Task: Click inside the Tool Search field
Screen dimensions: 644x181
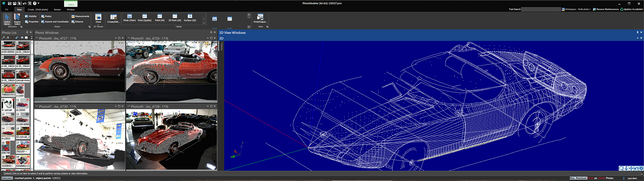Action: pyautogui.click(x=541, y=9)
